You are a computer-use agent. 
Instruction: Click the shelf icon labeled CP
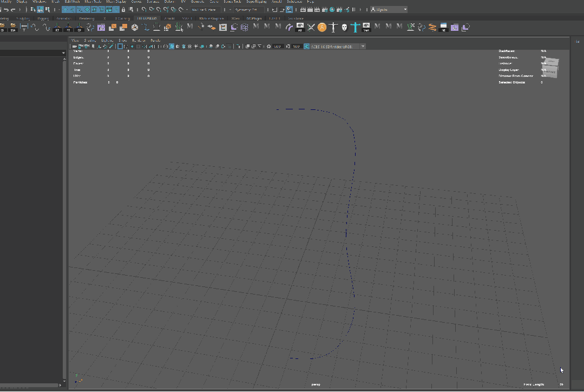[80, 27]
